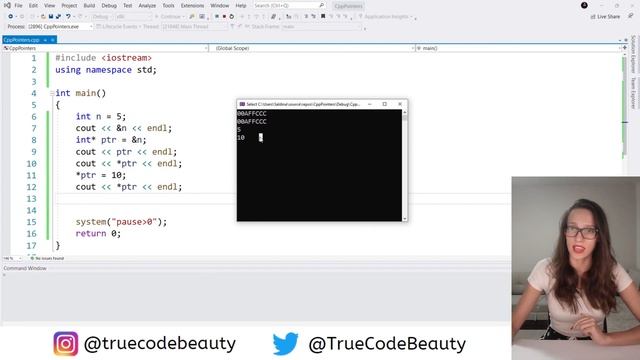Image resolution: width=640 pixels, height=360 pixels.
Task: Click the split editor icon
Action: coord(625,48)
